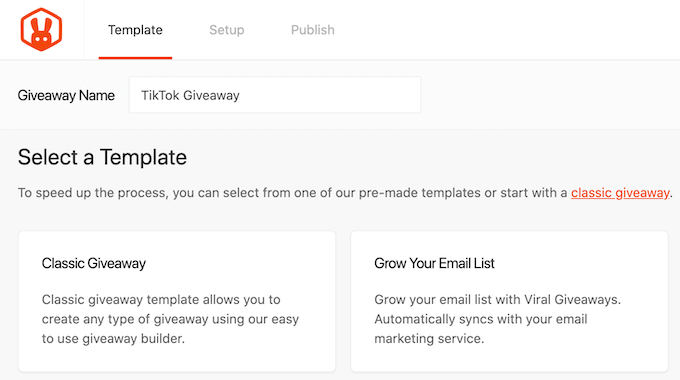Click the TikTok Giveaway text in the field
Image resolution: width=680 pixels, height=380 pixels.
point(190,95)
